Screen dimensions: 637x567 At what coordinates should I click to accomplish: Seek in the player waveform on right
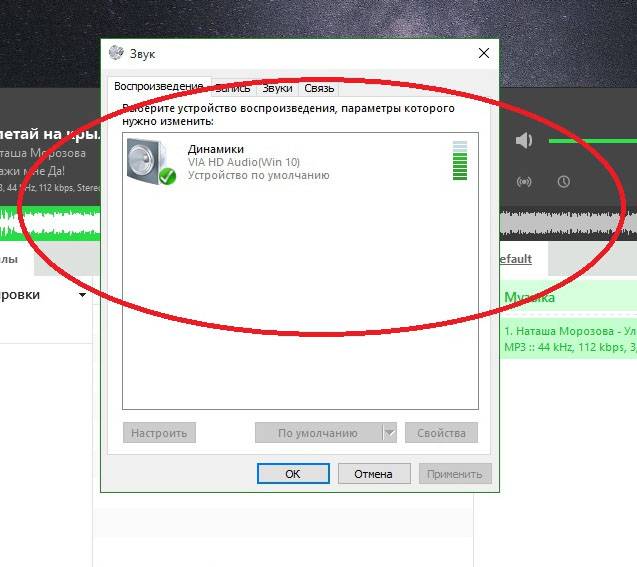pyautogui.click(x=568, y=223)
